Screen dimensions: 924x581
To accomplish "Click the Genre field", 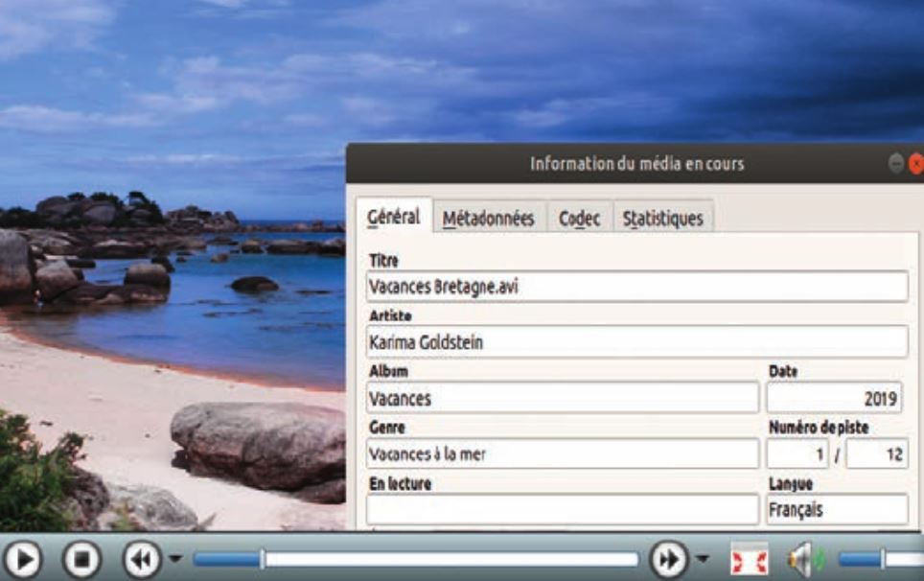I will [561, 453].
